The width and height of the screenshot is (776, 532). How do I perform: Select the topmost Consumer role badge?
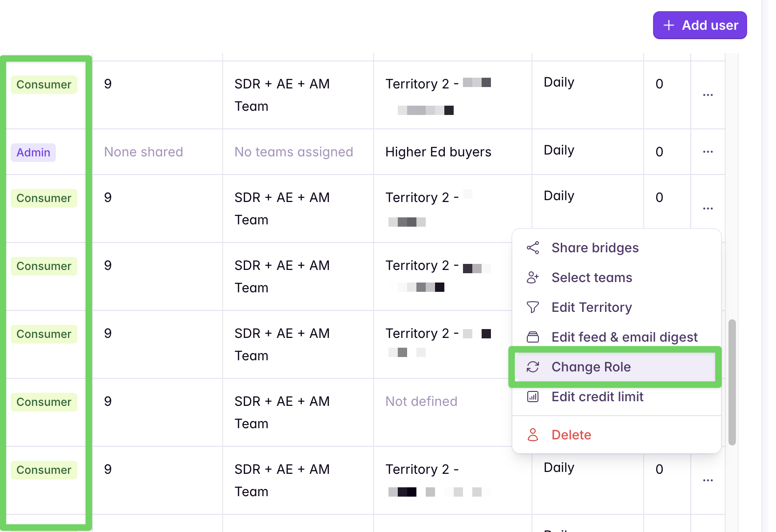point(44,84)
